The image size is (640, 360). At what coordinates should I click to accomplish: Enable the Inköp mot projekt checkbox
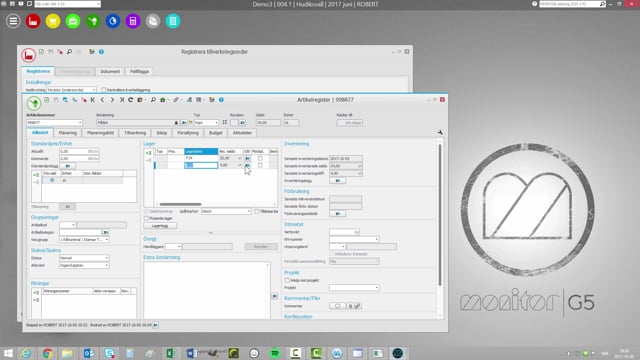[x=287, y=280]
